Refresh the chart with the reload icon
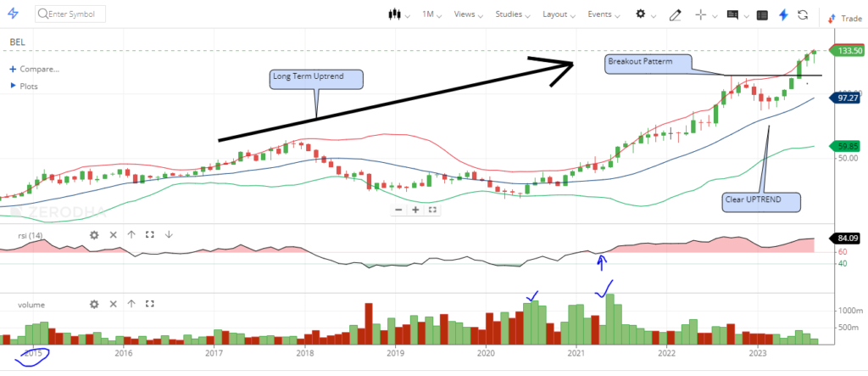This screenshot has width=868, height=376. coord(803,15)
